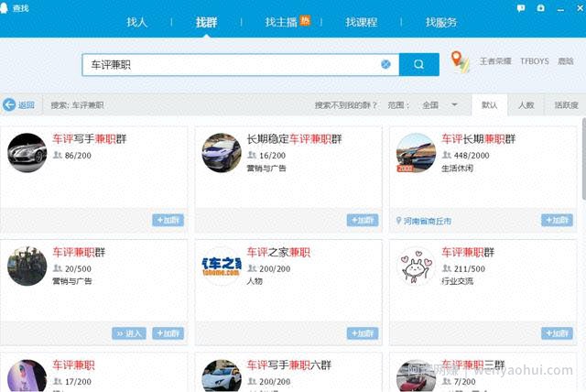The width and height of the screenshot is (586, 392).
Task: Clear the search box text
Action: pyautogui.click(x=385, y=64)
